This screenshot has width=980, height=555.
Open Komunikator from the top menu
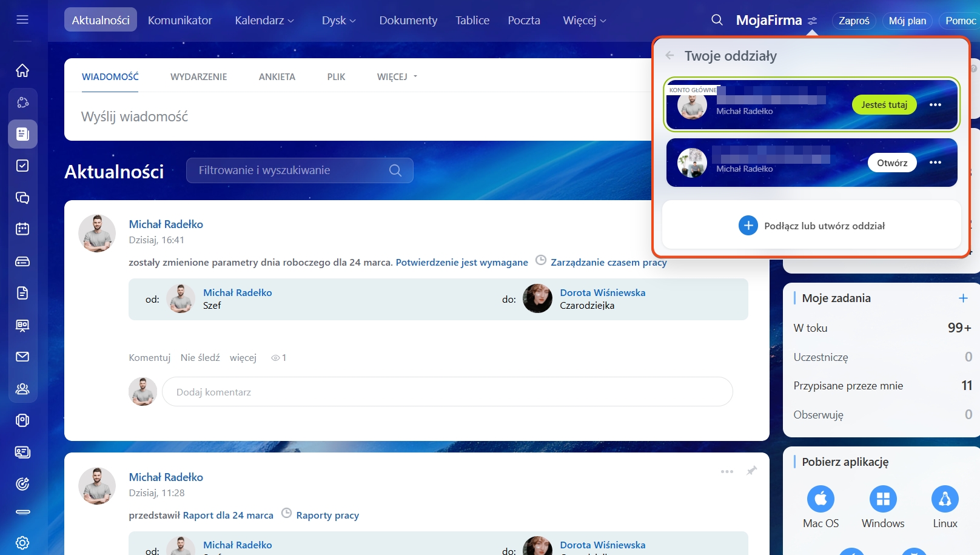[180, 21]
